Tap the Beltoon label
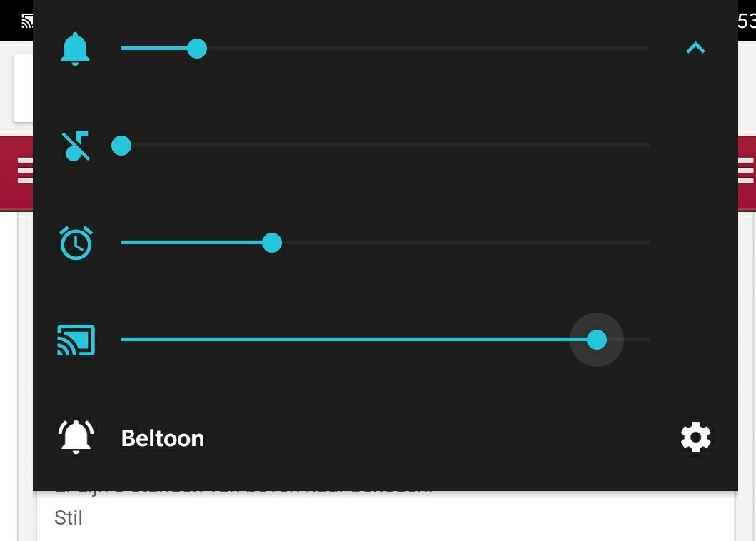This screenshot has width=756, height=541. click(x=163, y=438)
